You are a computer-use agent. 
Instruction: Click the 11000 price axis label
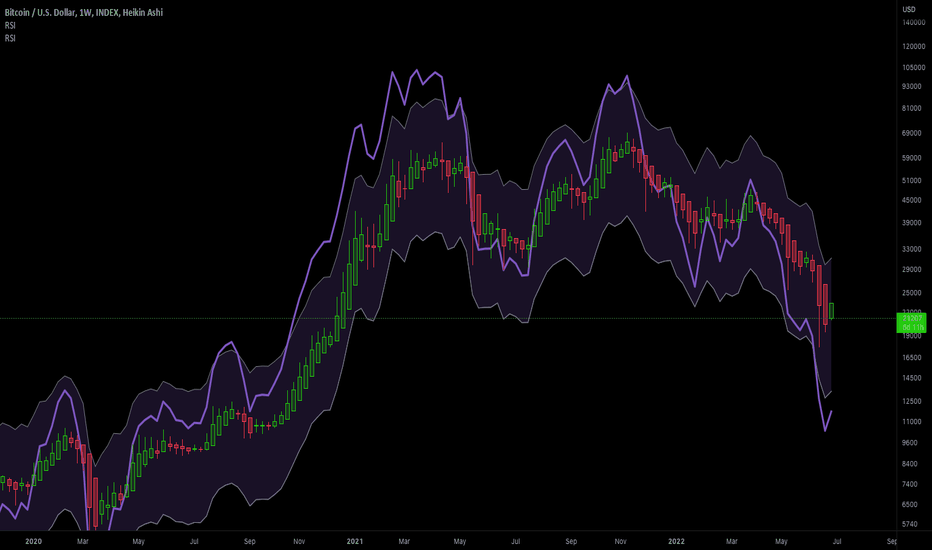click(912, 422)
